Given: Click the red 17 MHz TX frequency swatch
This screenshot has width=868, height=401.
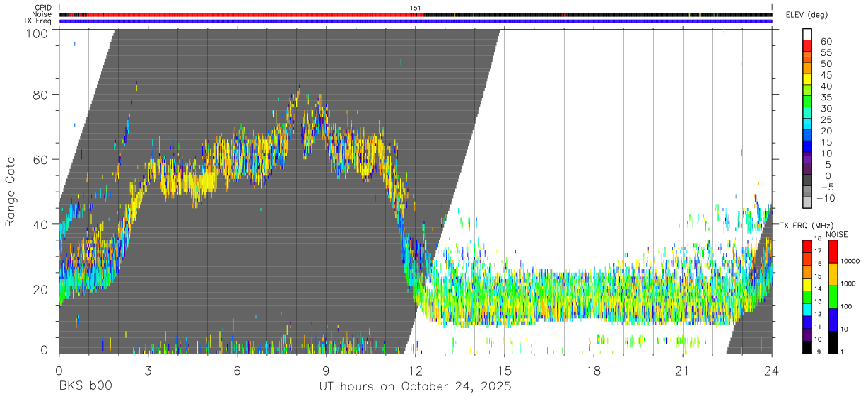Looking at the screenshot, I should (807, 246).
